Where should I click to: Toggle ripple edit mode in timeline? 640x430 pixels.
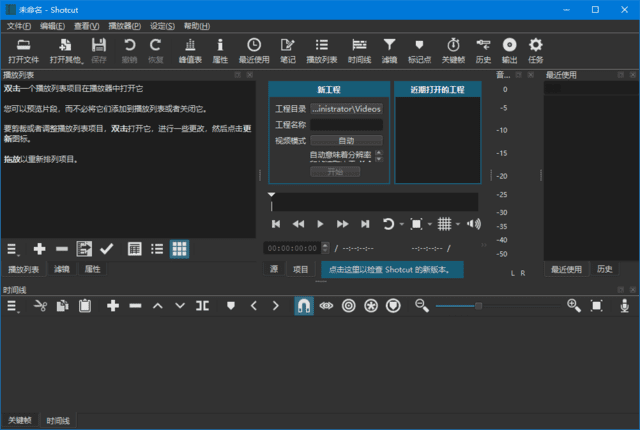click(348, 305)
